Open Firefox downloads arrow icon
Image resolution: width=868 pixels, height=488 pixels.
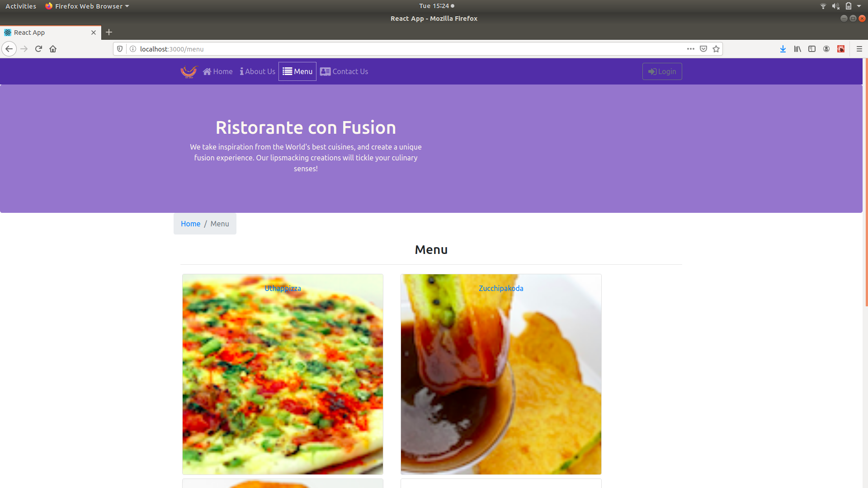pos(783,49)
